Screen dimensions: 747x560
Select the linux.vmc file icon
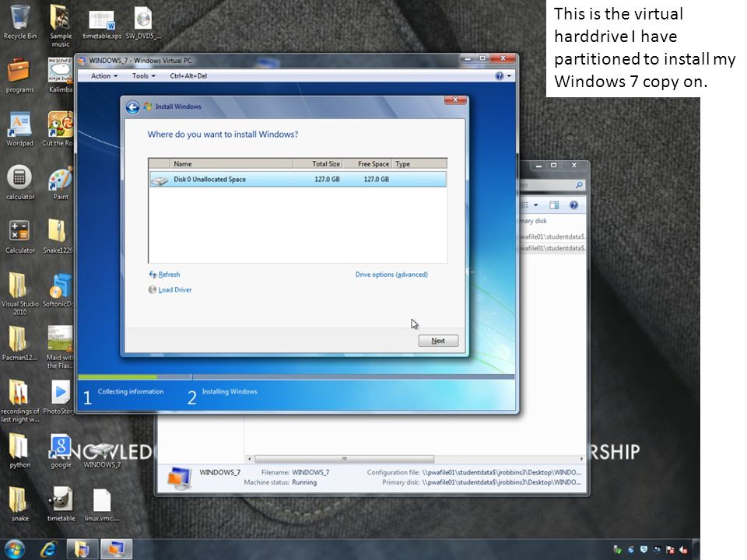pyautogui.click(x=102, y=500)
